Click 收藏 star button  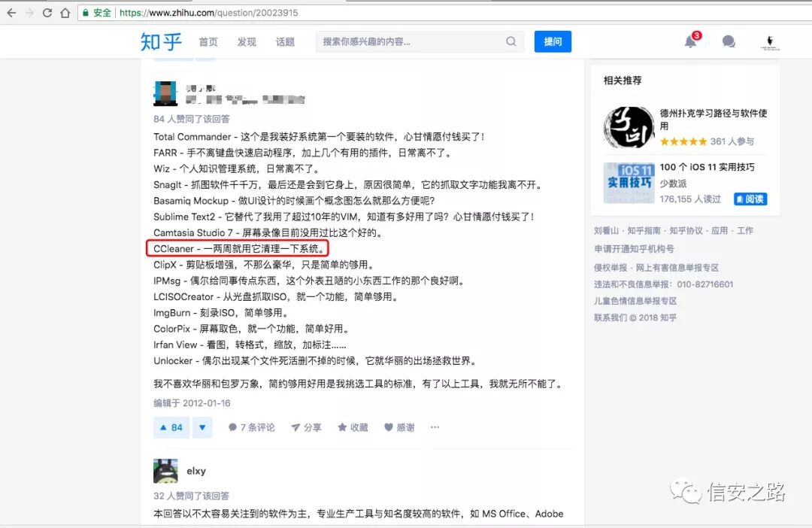pos(353,427)
